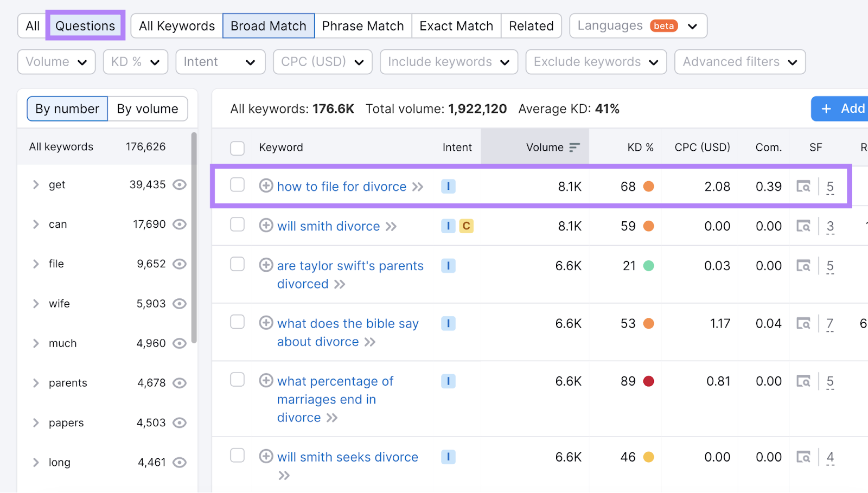Open the Intent filter dropdown
Viewport: 868px width, 493px height.
click(220, 61)
